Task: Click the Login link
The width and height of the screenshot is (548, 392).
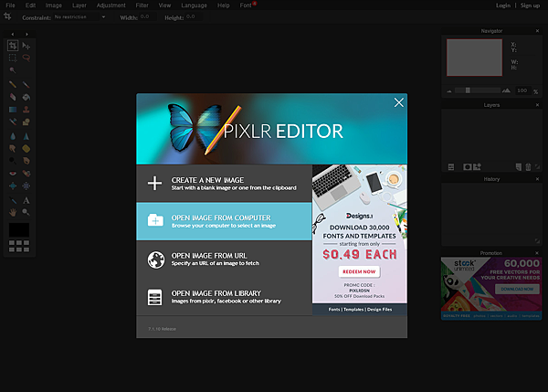Action: [x=503, y=5]
